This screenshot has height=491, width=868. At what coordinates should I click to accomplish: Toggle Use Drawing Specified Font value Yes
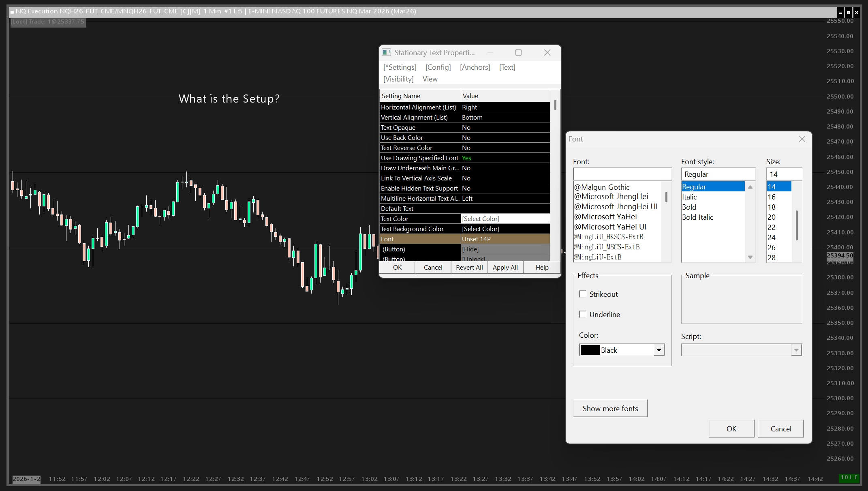coord(505,158)
